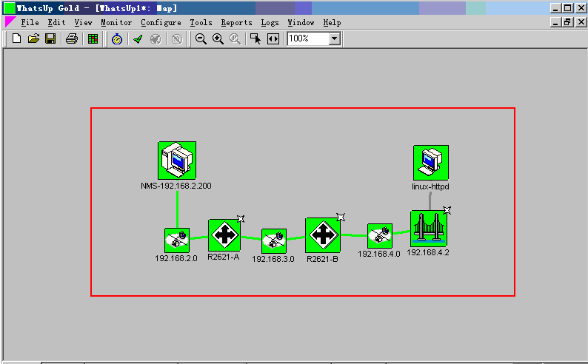Open the red-green status grid icon

93,38
